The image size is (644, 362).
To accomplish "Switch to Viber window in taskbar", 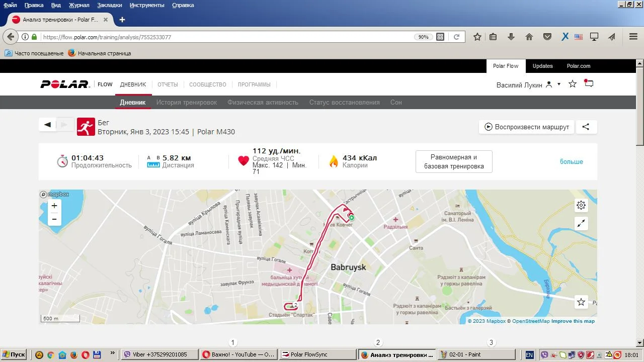I will pyautogui.click(x=160, y=354).
